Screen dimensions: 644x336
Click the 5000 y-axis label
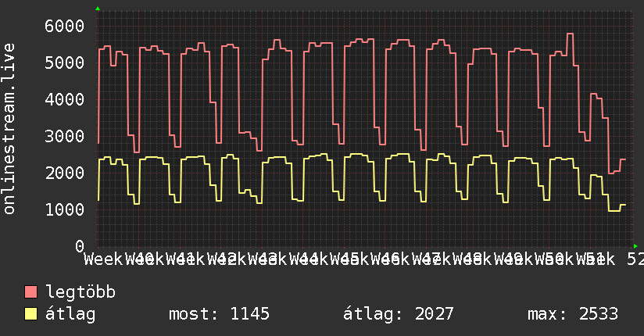(x=64, y=63)
